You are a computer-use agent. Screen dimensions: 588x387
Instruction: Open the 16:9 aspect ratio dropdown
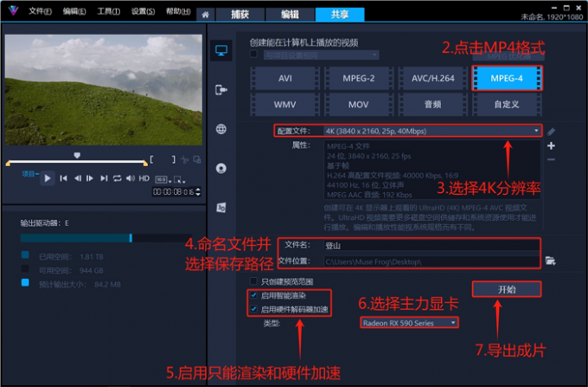click(x=163, y=180)
